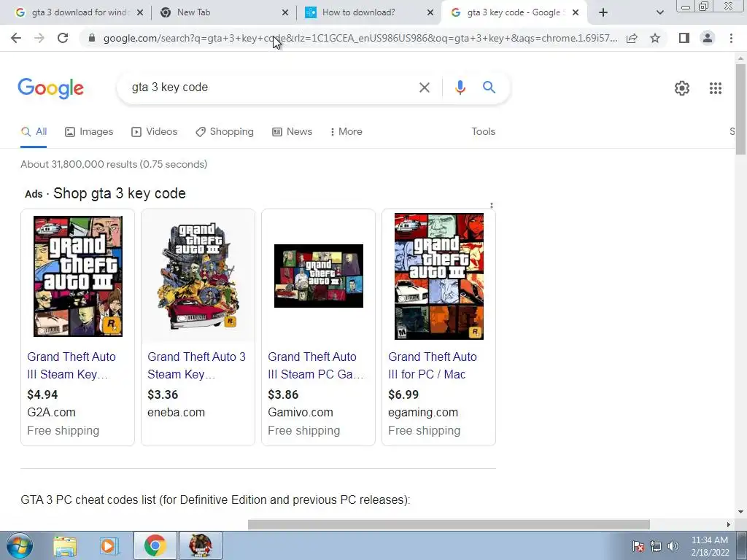Click the Google search input field
The height and width of the screenshot is (560, 747).
(x=271, y=87)
